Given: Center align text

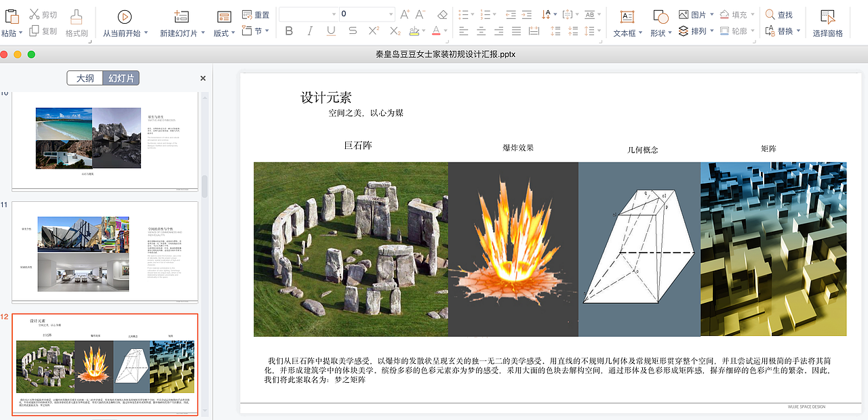Looking at the screenshot, I should coord(481,31).
